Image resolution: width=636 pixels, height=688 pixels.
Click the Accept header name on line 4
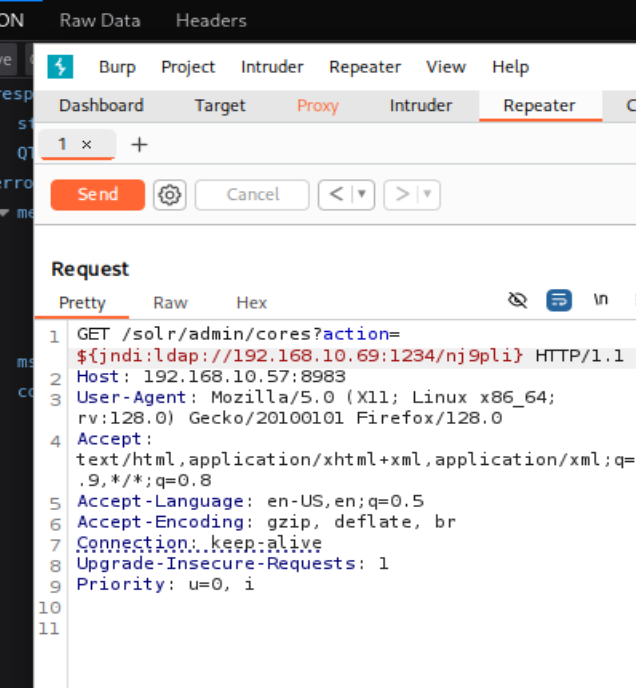click(109, 439)
